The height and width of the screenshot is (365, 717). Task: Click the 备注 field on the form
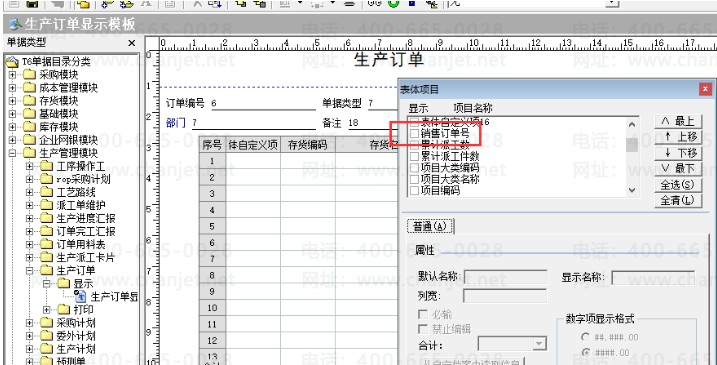(x=373, y=123)
